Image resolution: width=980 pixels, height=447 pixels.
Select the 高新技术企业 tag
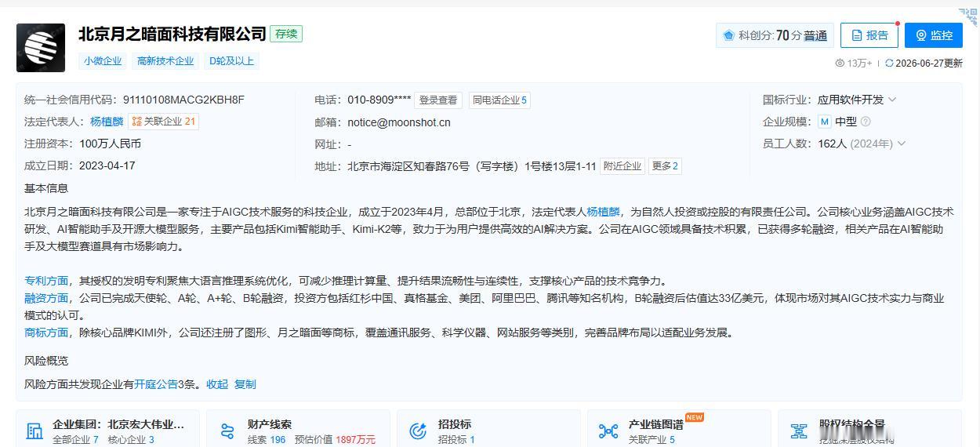click(165, 61)
